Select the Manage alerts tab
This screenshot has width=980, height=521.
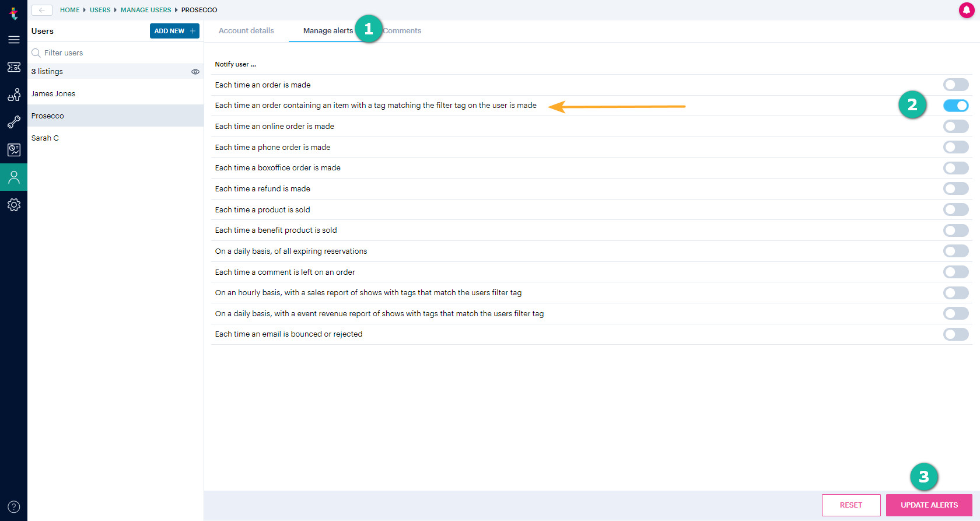point(328,31)
